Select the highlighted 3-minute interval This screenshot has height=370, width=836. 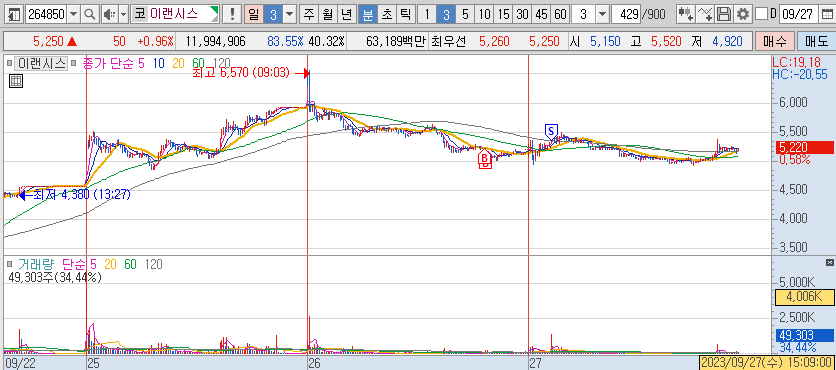pos(446,14)
